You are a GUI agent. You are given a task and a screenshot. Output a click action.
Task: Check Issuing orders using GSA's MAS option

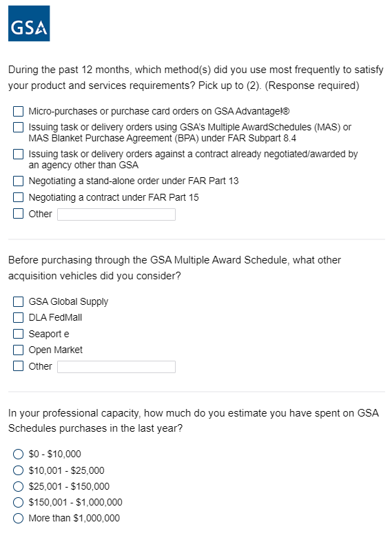tap(18, 127)
